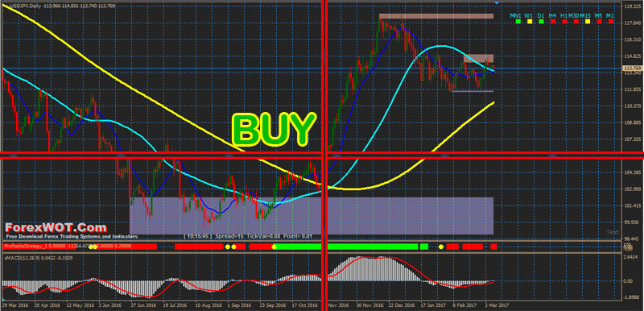
Task: Select the M30 timeframe label
Action: click(574, 15)
